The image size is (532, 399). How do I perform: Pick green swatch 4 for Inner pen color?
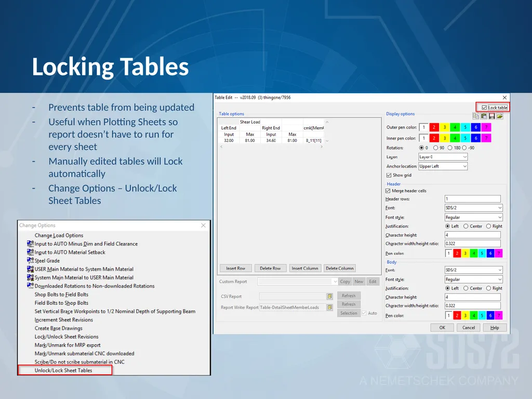(455, 138)
